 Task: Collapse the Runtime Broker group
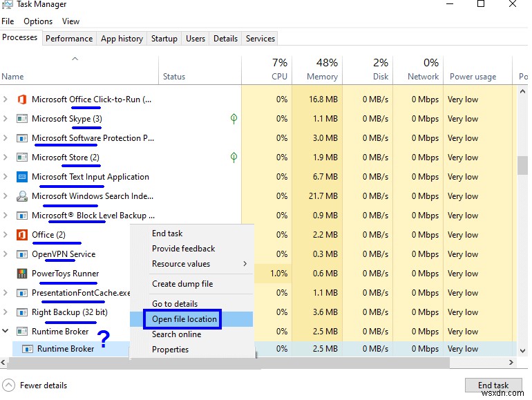click(5, 331)
